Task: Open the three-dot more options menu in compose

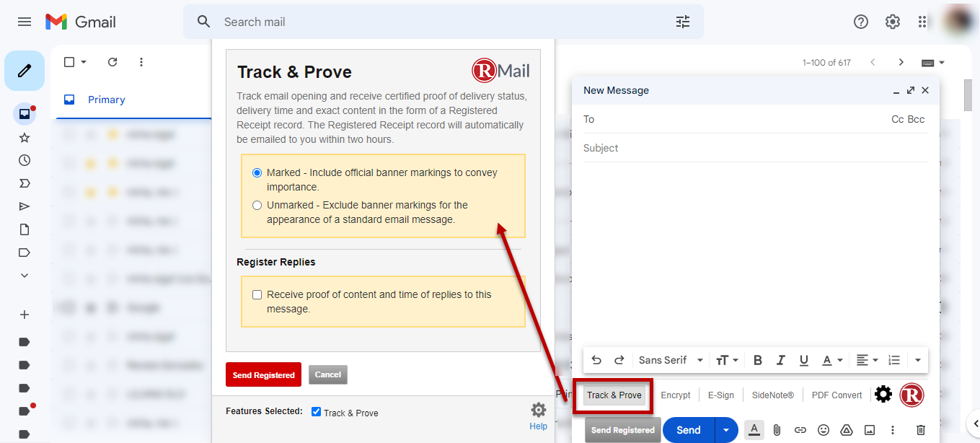Action: (893, 429)
